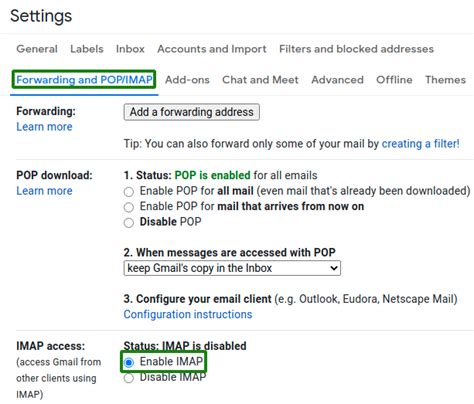
Task: Open Learn more link under POP download
Action: (44, 191)
